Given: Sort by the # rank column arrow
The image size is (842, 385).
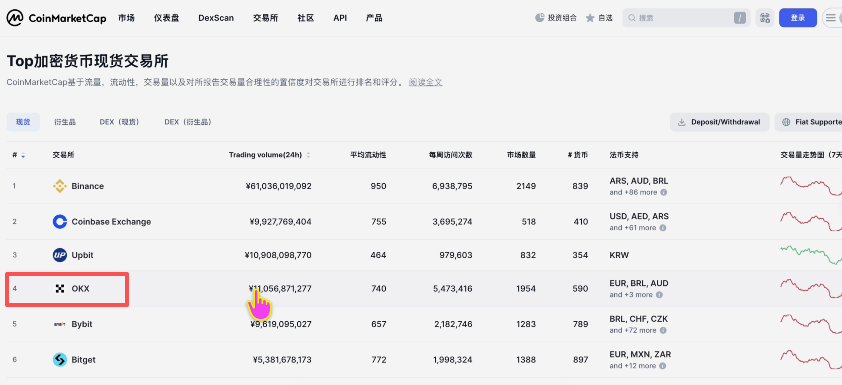Looking at the screenshot, I should click(x=23, y=155).
